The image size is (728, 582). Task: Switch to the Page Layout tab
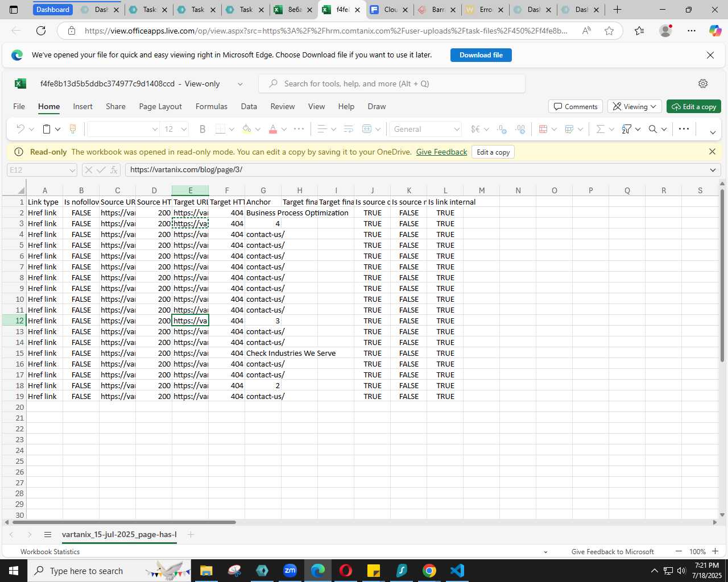pos(160,106)
